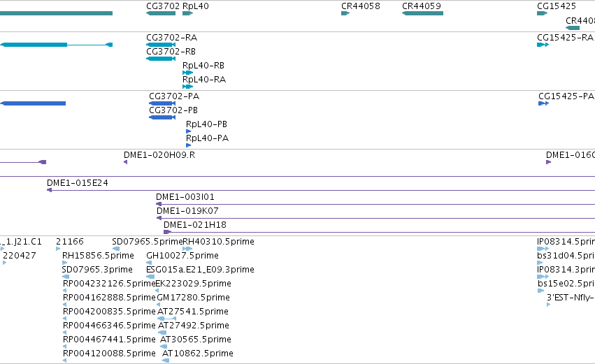Image resolution: width=595 pixels, height=364 pixels.
Task: Select the DME1-015E24 BAC label
Action: [x=78, y=183]
